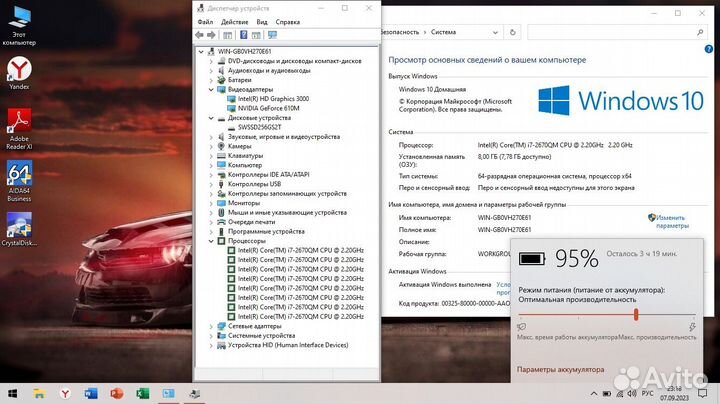Collapse the Процессоры category
This screenshot has height=404, width=720.
pyautogui.click(x=211, y=241)
